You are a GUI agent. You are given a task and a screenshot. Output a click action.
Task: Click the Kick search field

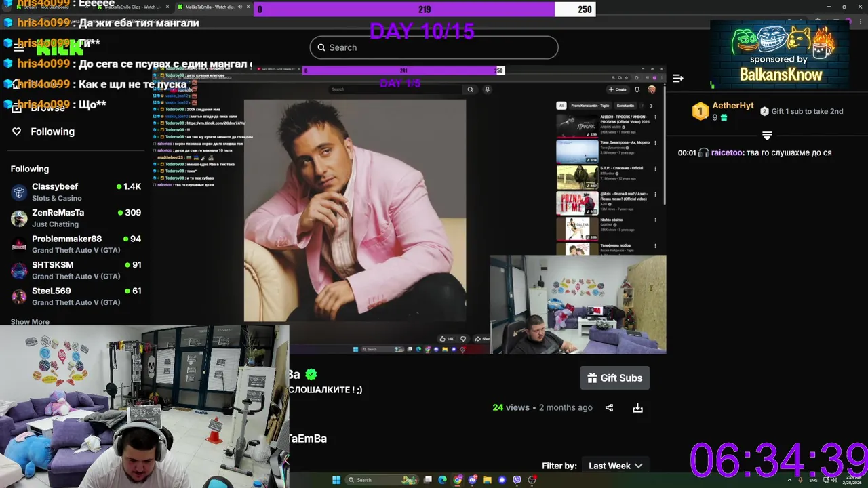(434, 47)
